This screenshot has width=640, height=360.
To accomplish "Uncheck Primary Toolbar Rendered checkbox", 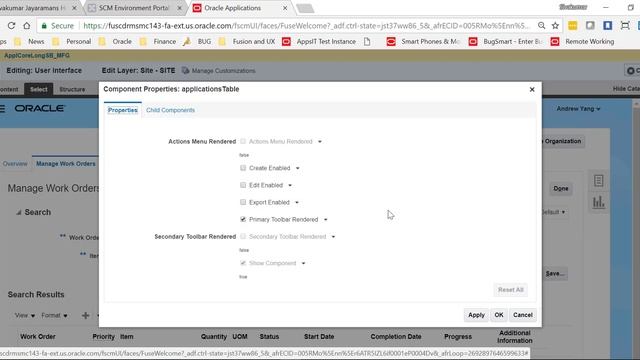I will click(243, 219).
